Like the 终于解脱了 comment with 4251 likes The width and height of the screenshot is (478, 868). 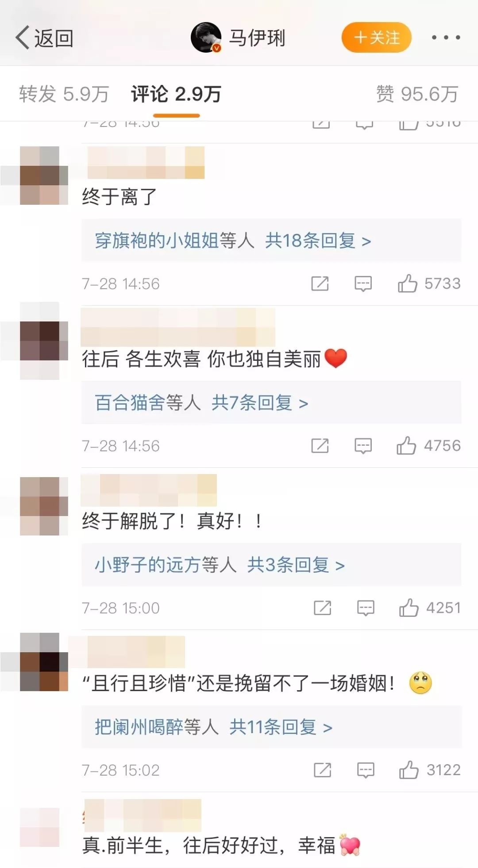tap(409, 608)
